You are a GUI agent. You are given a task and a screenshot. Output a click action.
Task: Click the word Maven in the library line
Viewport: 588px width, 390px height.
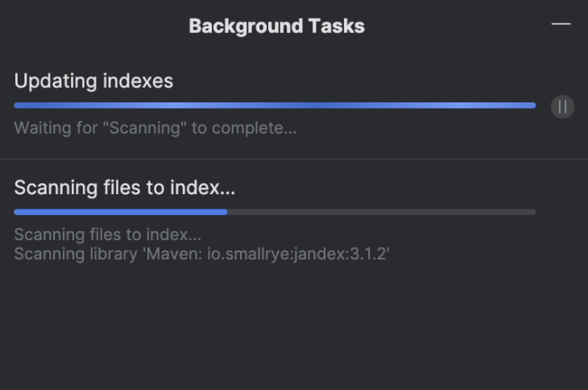coord(174,255)
